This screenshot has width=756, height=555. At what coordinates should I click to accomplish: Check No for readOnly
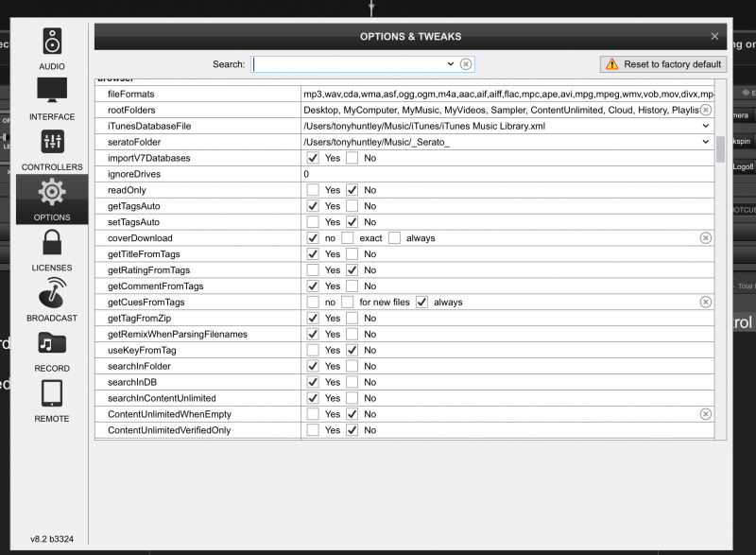pyautogui.click(x=352, y=190)
